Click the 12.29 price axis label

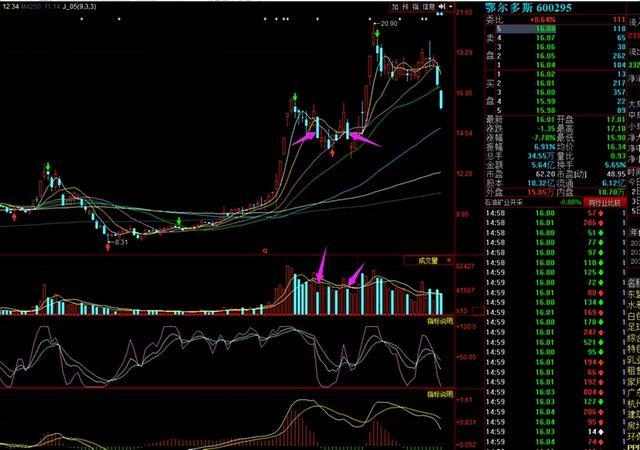coord(464,174)
